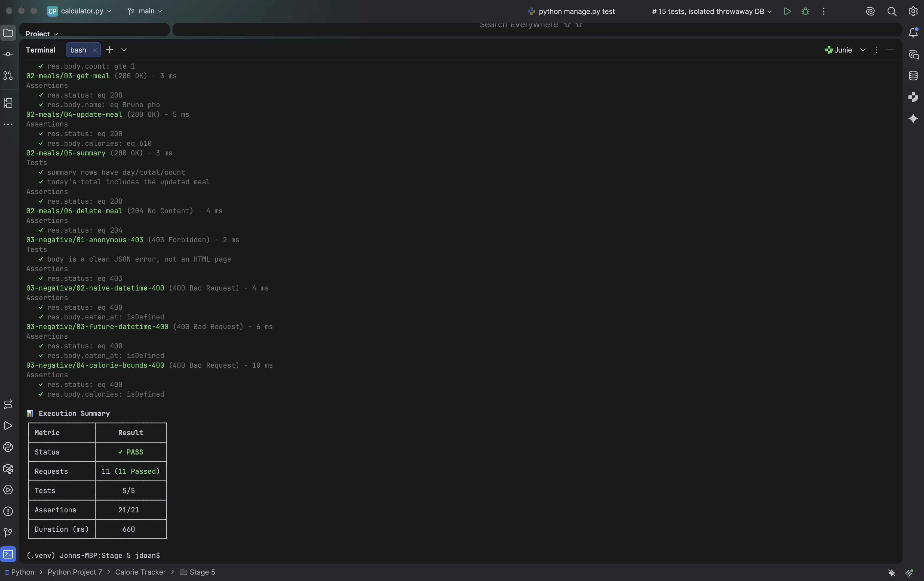Start debugging with the bug icon
The image size is (924, 581).
(805, 12)
